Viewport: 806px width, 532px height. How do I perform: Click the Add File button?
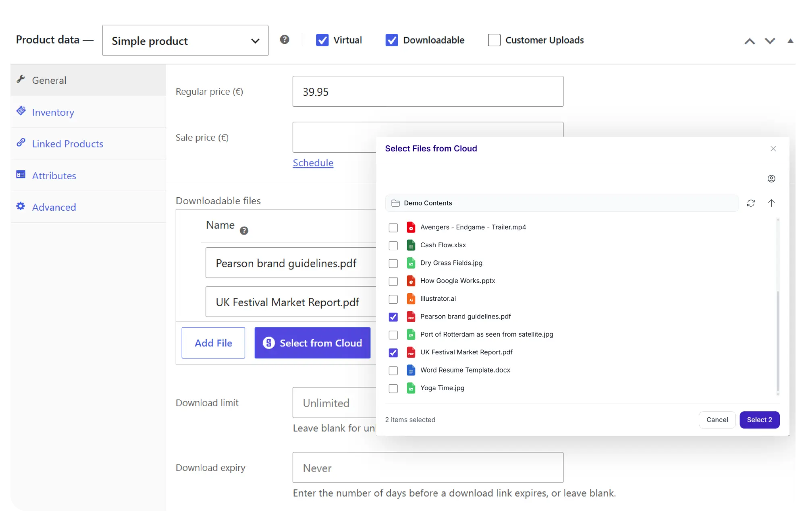pyautogui.click(x=213, y=343)
